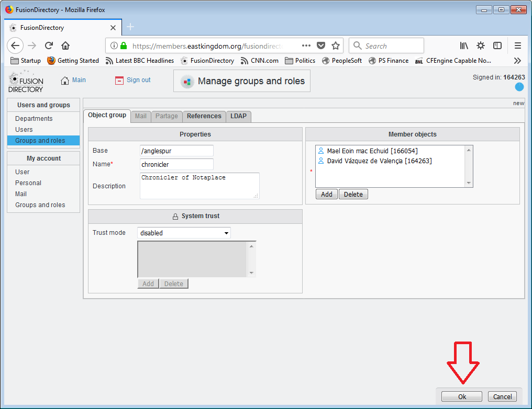The width and height of the screenshot is (532, 409).
Task: Click the green padlock security icon
Action: point(124,46)
